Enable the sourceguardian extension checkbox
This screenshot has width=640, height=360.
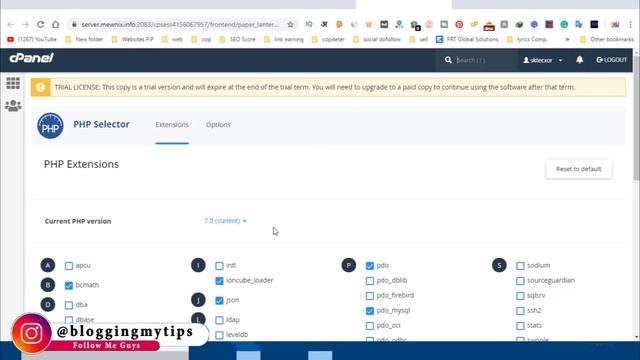520,281
